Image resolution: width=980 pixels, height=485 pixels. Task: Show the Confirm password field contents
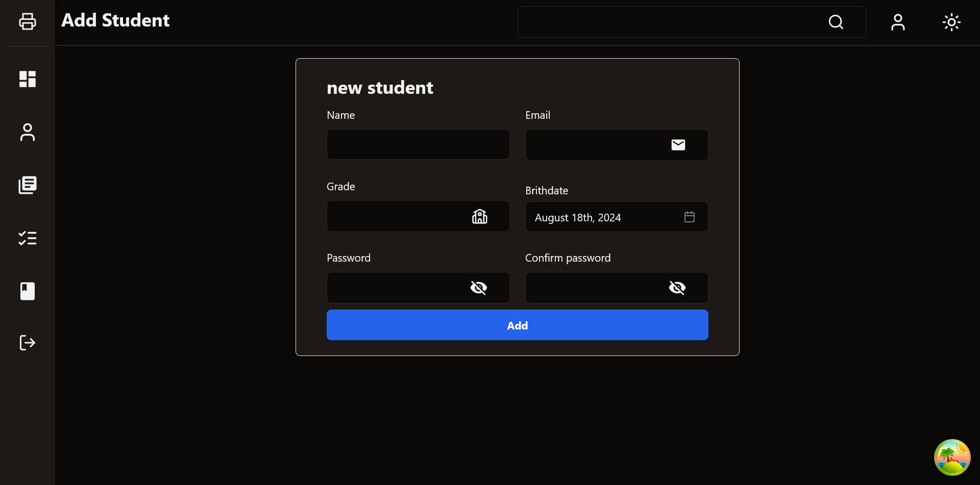pos(677,288)
